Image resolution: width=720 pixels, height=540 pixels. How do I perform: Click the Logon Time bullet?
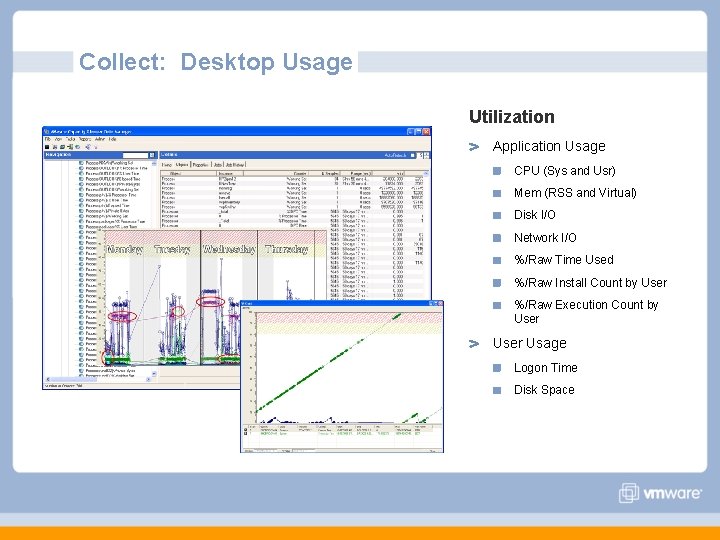pos(546,367)
